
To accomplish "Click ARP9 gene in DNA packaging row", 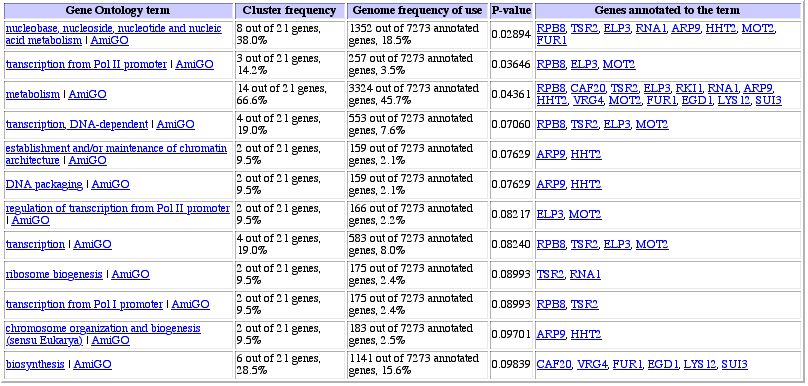I will click(x=551, y=184).
